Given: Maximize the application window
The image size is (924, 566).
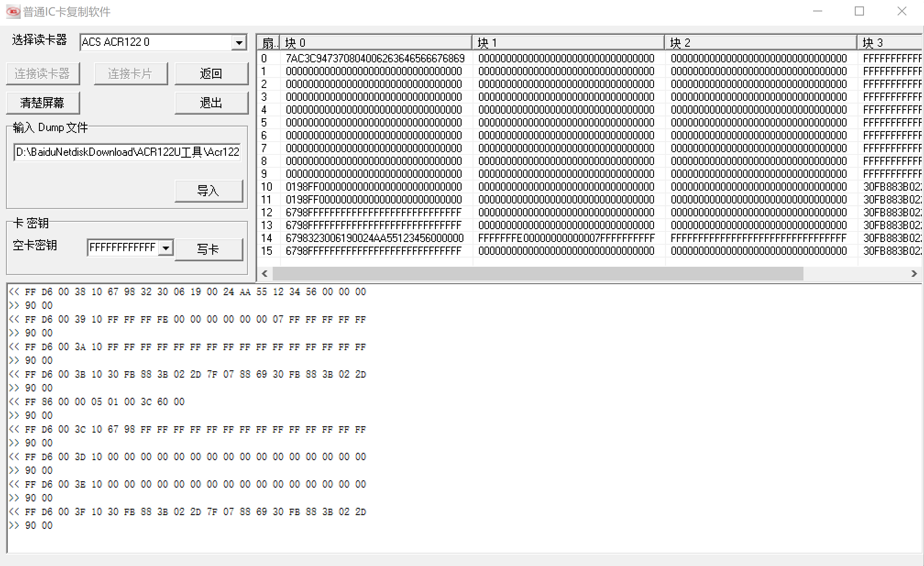Looking at the screenshot, I should 859,11.
